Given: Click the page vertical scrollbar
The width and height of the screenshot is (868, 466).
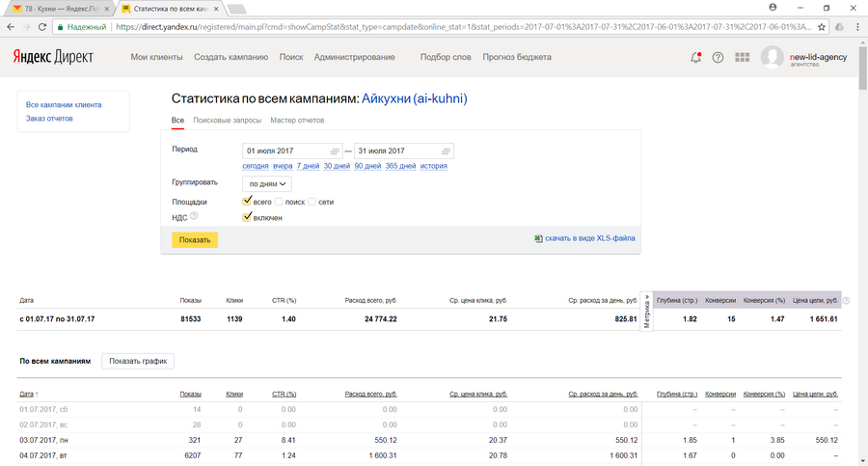Looking at the screenshot, I should click(862, 241).
